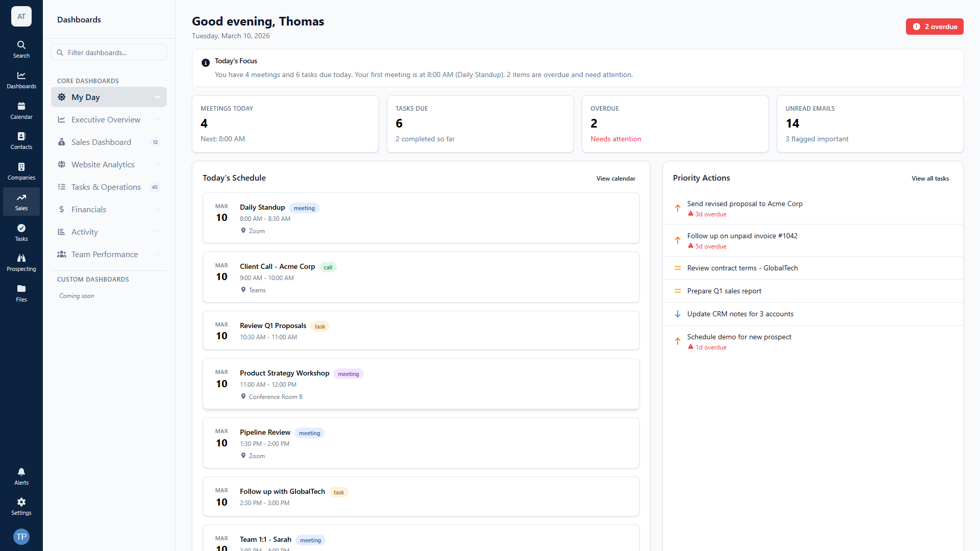Open Product Strategy Workshop entry
The height and width of the screenshot is (551, 980).
[421, 384]
